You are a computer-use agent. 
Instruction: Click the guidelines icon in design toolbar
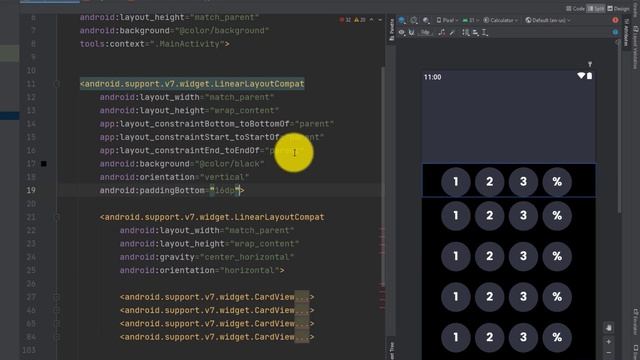point(485,32)
